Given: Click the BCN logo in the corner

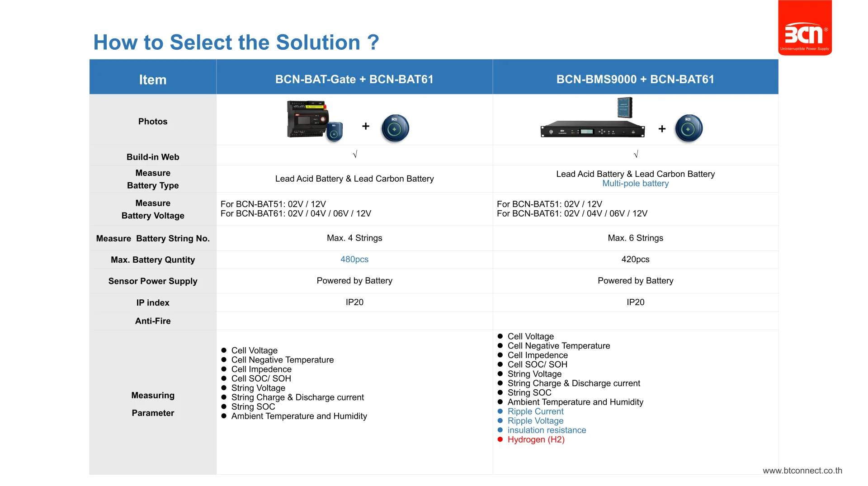Looking at the screenshot, I should click(x=805, y=28).
